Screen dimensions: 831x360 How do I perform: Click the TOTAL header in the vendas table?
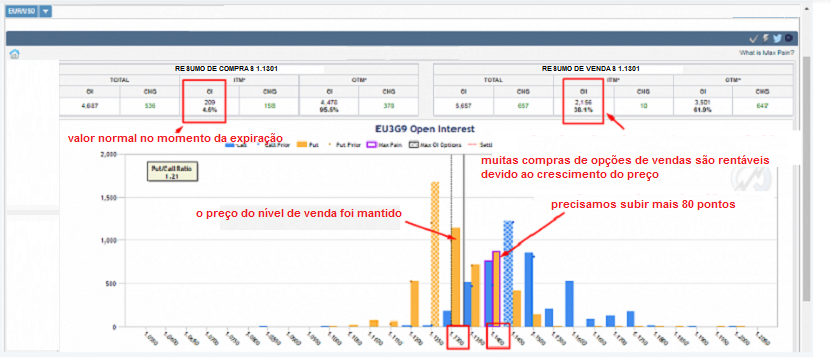[x=493, y=80]
